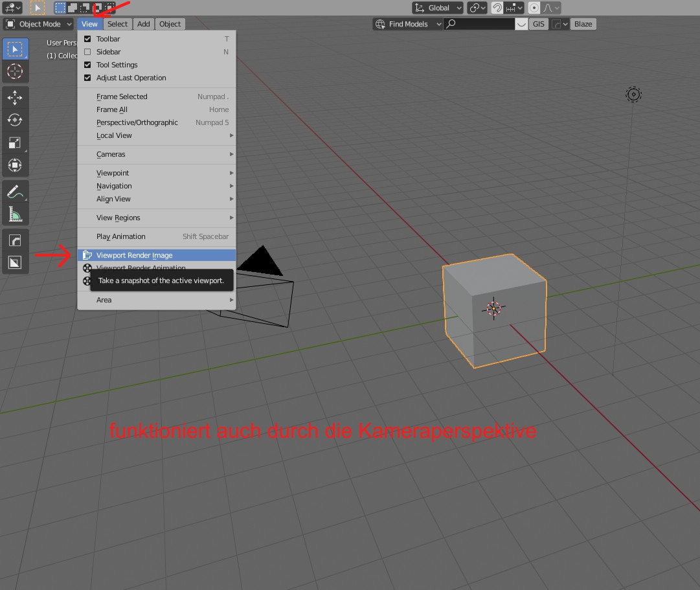This screenshot has height=590, width=700.
Task: Choose Frame Selected from View menu
Action: point(157,96)
